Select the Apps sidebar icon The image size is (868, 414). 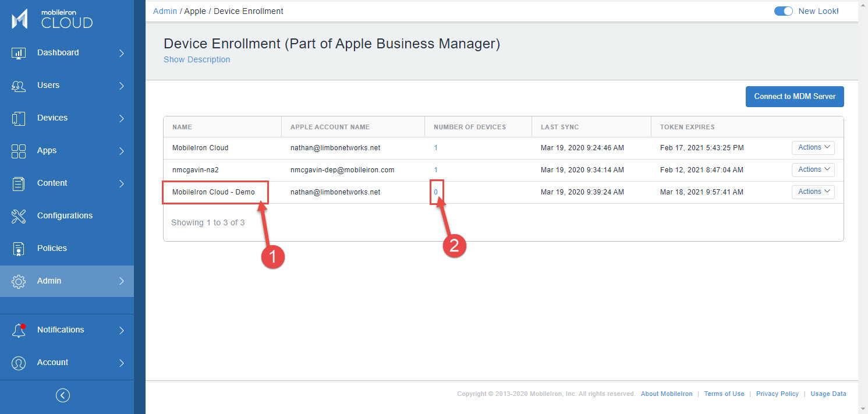18,150
